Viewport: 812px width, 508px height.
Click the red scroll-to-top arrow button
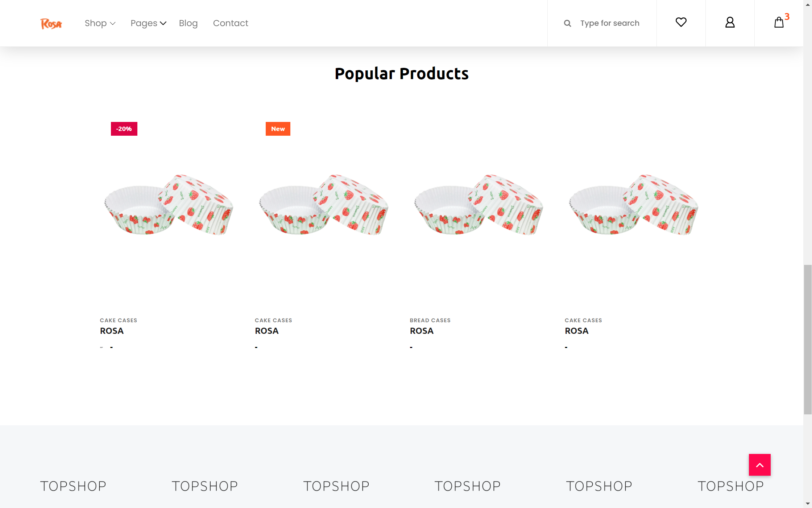[x=759, y=465]
